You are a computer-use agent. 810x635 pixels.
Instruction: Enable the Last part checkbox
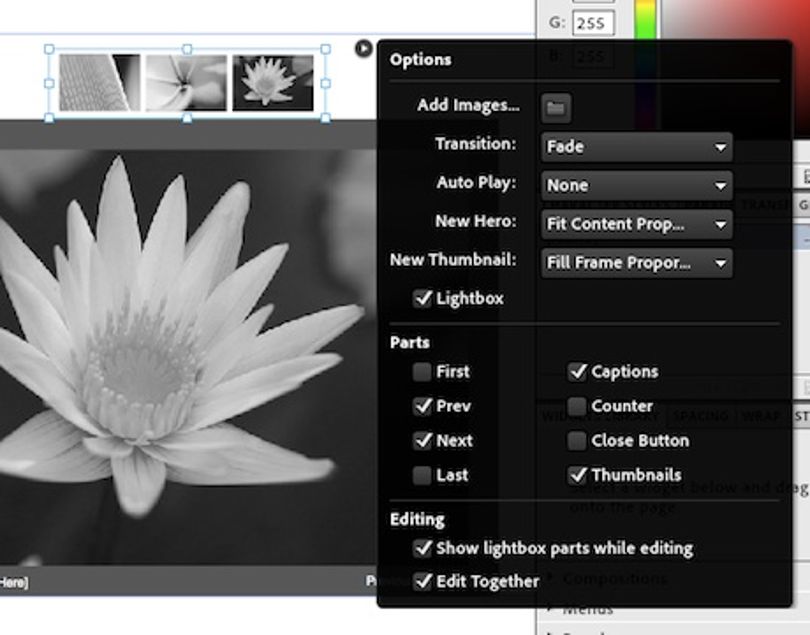[422, 475]
